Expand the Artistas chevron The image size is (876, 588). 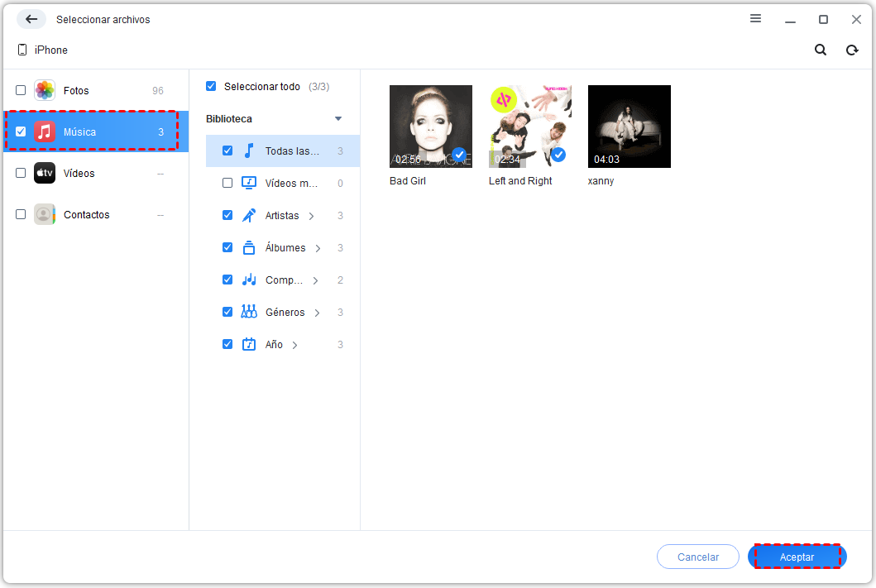(311, 216)
